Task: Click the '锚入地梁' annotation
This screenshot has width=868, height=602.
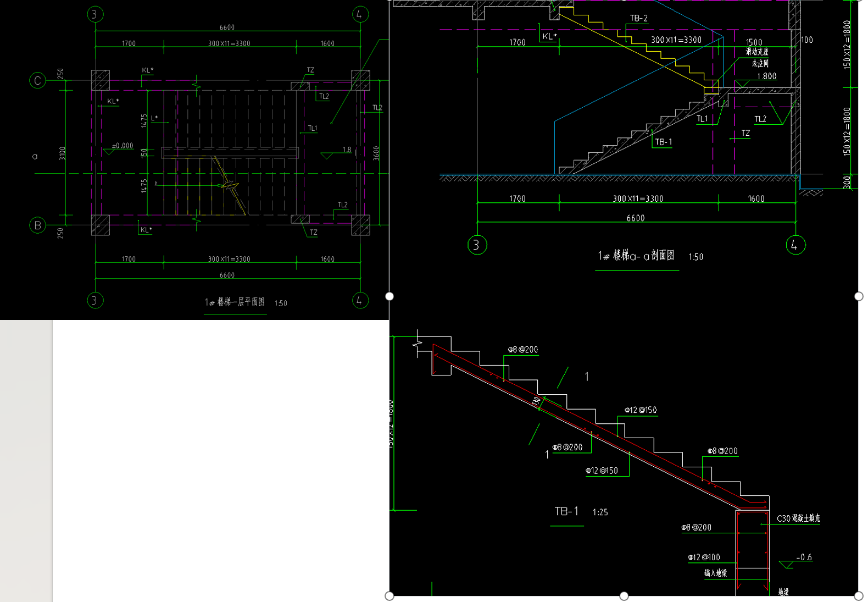Action: [x=715, y=572]
